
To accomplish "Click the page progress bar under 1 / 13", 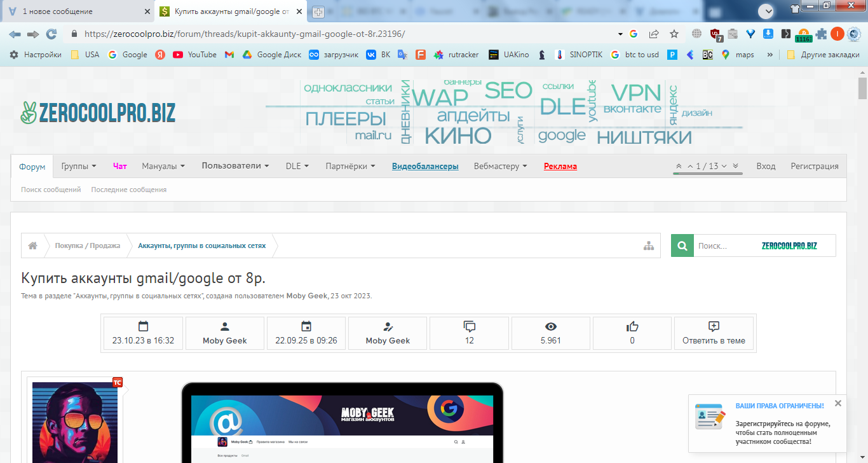I will click(x=707, y=173).
